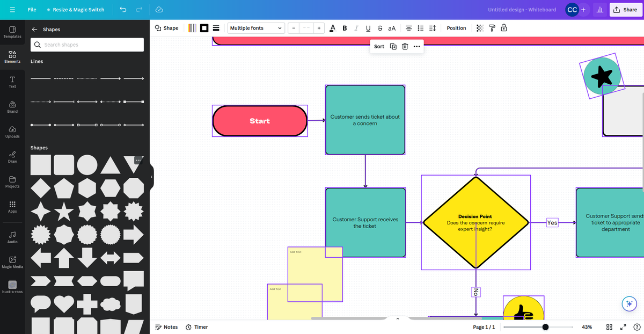Image resolution: width=644 pixels, height=334 pixels.
Task: Open the shapes section more options
Action: click(x=138, y=160)
